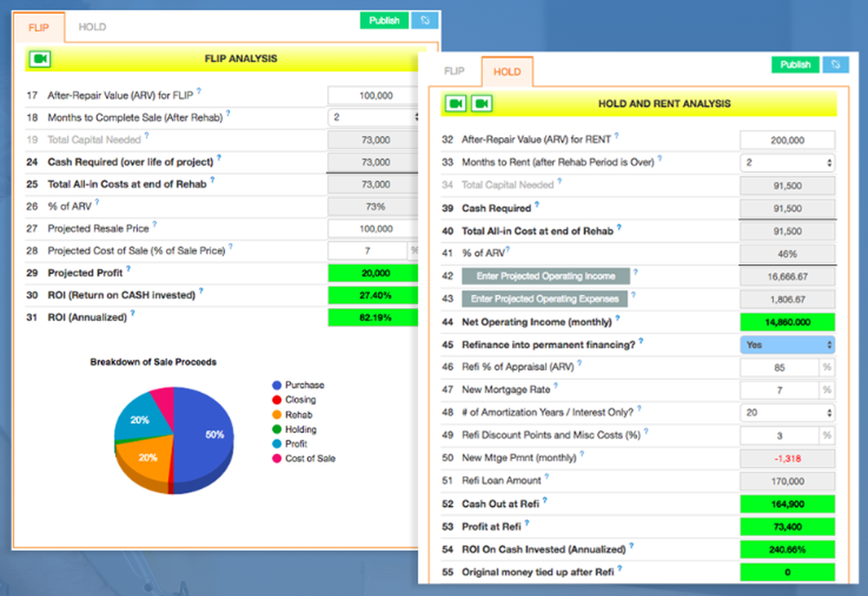Click blue link icon beside Publish in Hold window

(835, 65)
